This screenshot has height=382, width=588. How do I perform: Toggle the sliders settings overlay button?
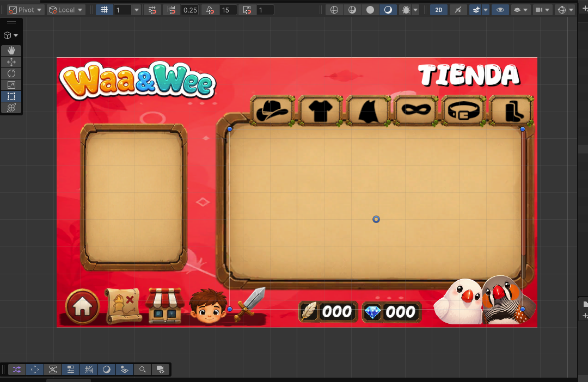coord(70,369)
